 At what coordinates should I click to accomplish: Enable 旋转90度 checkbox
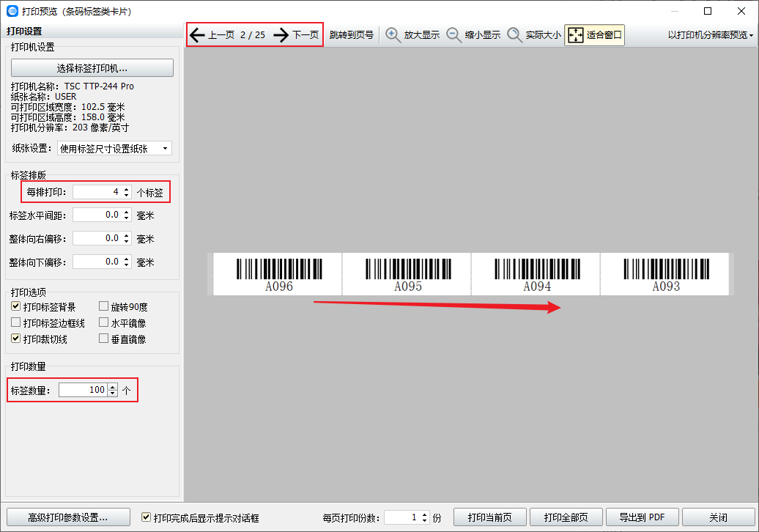pyautogui.click(x=103, y=306)
